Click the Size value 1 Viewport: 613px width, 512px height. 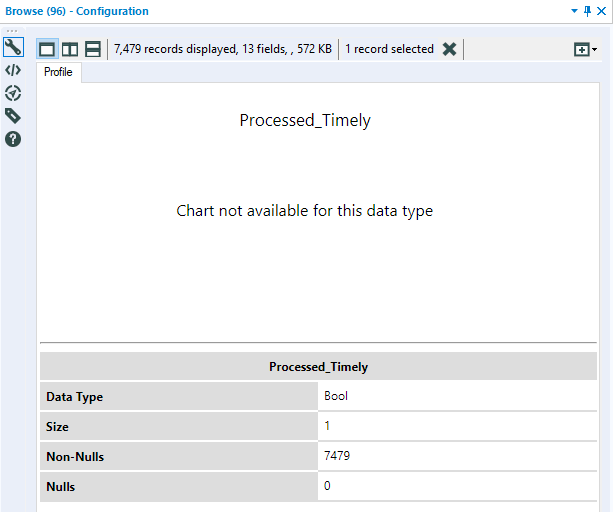(x=327, y=426)
